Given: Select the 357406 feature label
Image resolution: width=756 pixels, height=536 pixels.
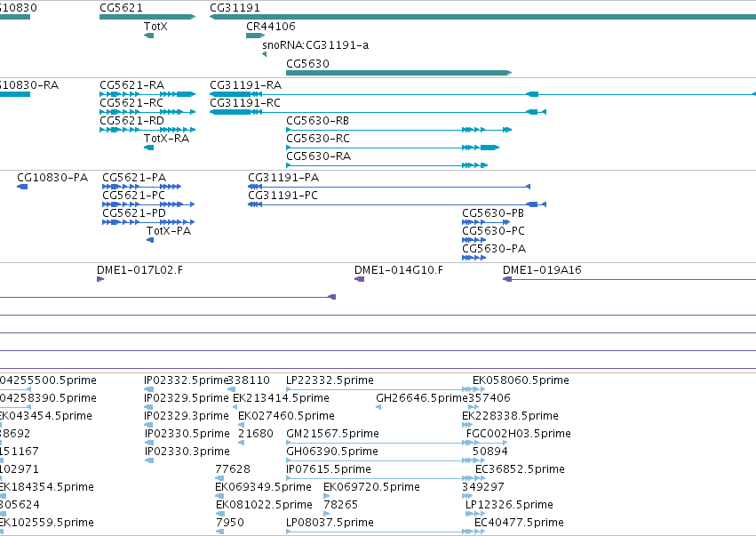Looking at the screenshot, I should (489, 398).
